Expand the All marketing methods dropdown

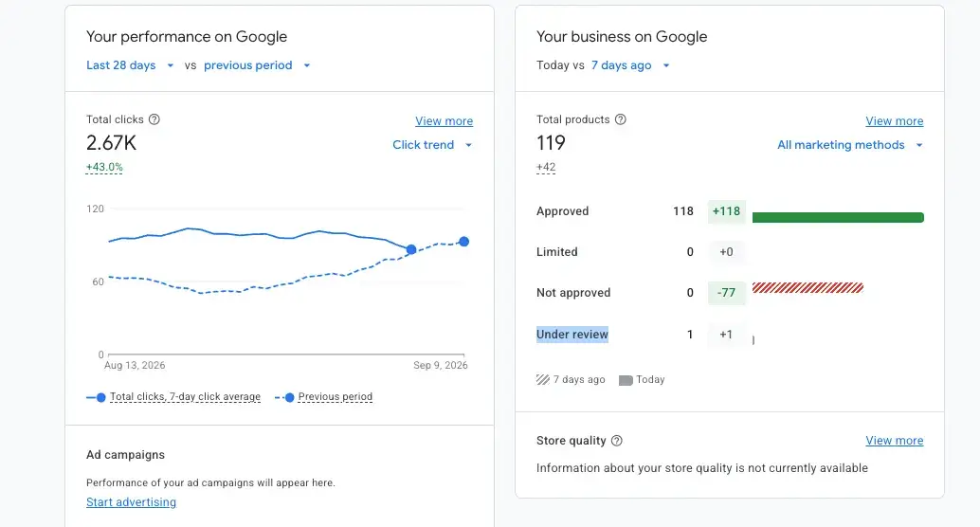pyautogui.click(x=850, y=145)
